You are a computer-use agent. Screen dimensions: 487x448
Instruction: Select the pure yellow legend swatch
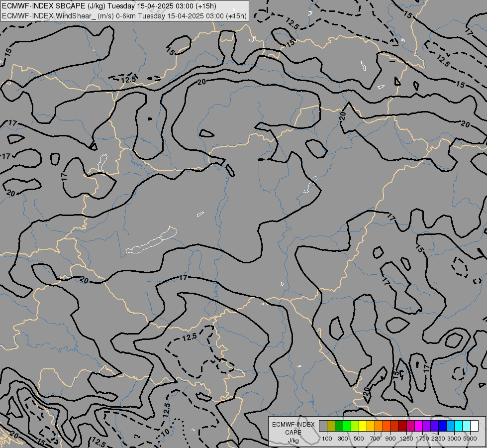point(363,426)
